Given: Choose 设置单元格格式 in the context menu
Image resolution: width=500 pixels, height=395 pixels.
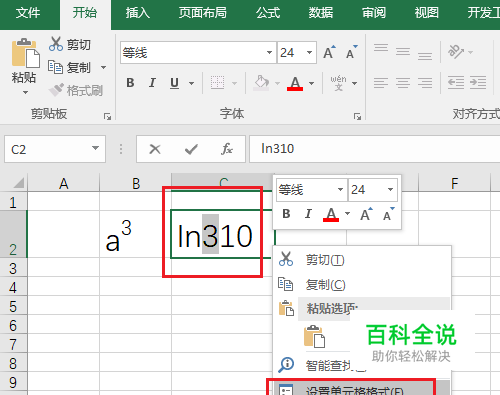Looking at the screenshot, I should point(362,389).
